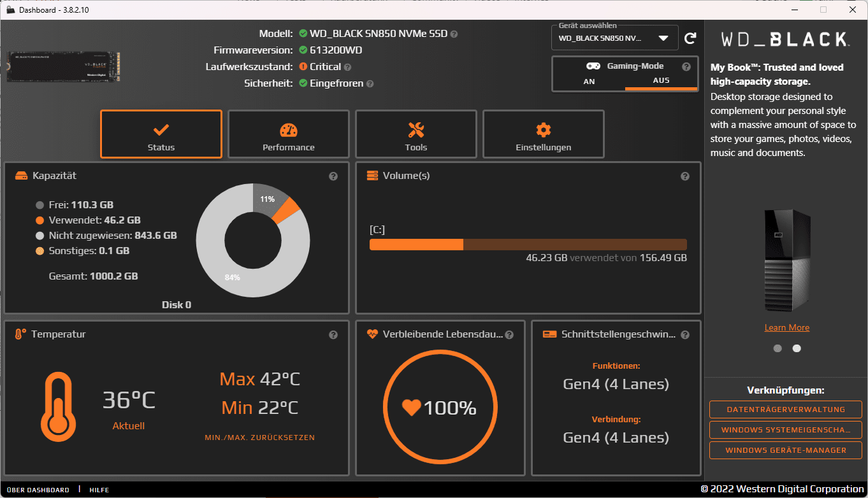Set Gaming-Mode to AUS
The height and width of the screenshot is (498, 868).
tap(661, 81)
